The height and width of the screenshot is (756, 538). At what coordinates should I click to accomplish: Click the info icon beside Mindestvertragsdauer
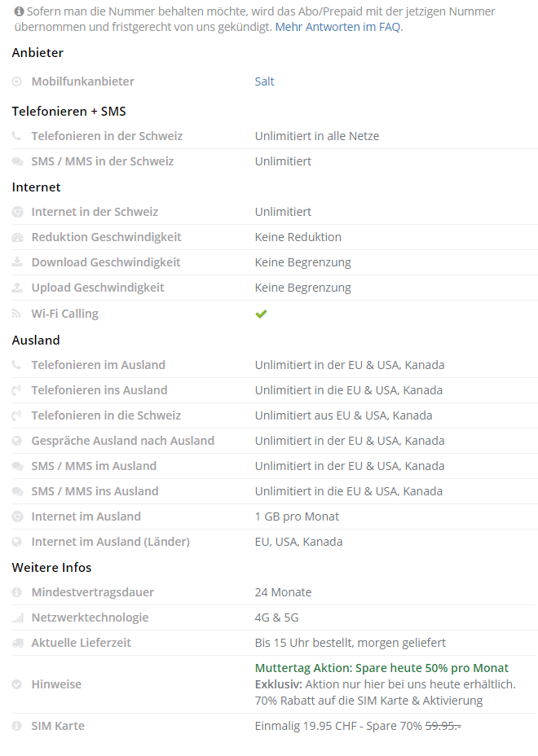coord(17,592)
